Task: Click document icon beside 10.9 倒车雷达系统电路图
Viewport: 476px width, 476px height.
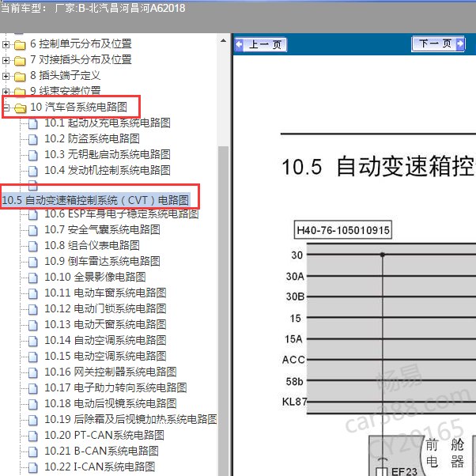Action: point(32,262)
